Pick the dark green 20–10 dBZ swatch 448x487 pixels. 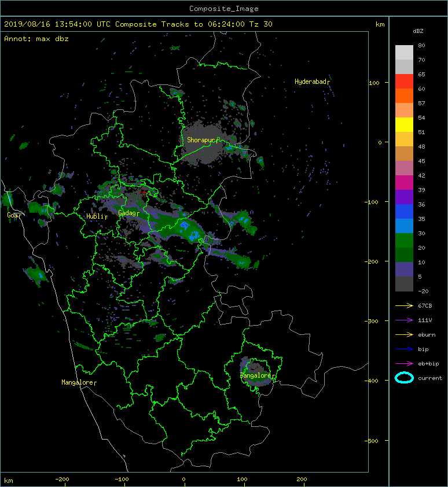(x=404, y=254)
